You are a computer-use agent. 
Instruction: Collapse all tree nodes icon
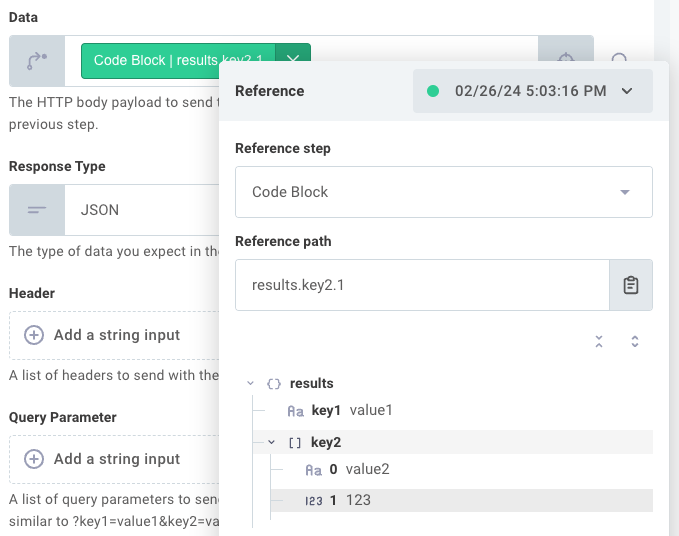(599, 341)
